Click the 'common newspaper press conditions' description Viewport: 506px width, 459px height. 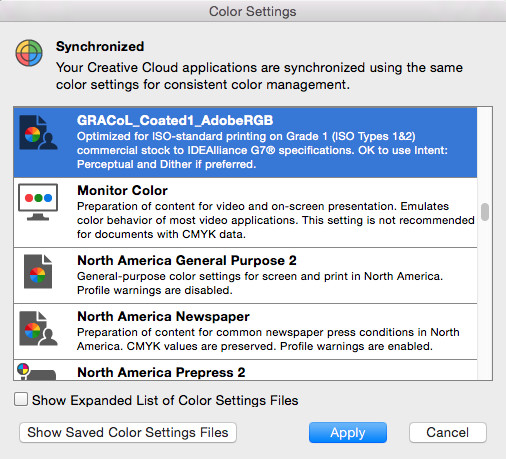[268, 339]
